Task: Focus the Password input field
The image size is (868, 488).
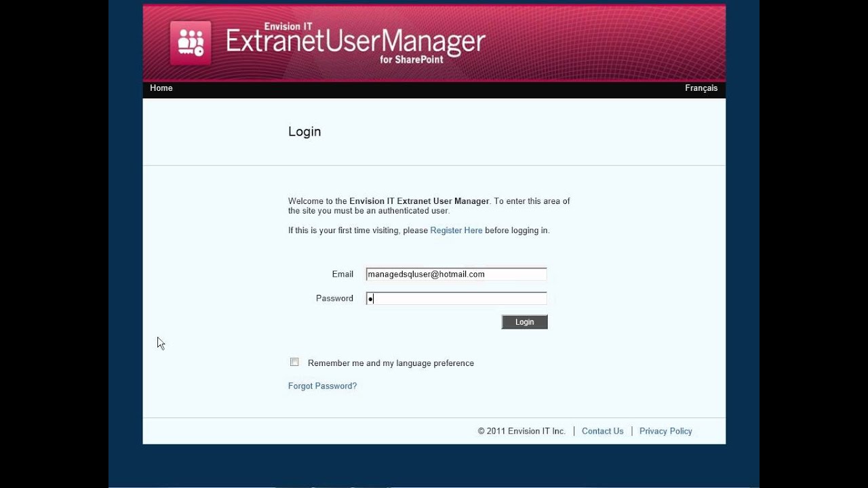Action: pos(456,298)
